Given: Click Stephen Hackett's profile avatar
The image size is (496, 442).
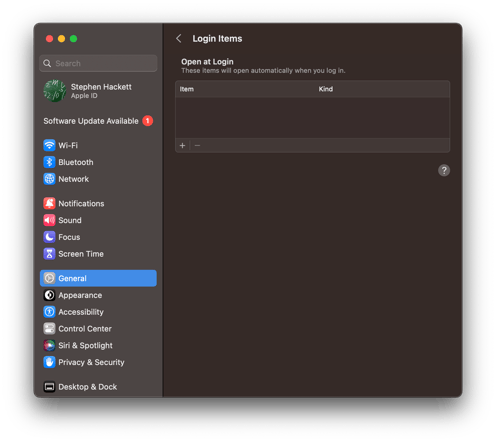Looking at the screenshot, I should coord(54,91).
